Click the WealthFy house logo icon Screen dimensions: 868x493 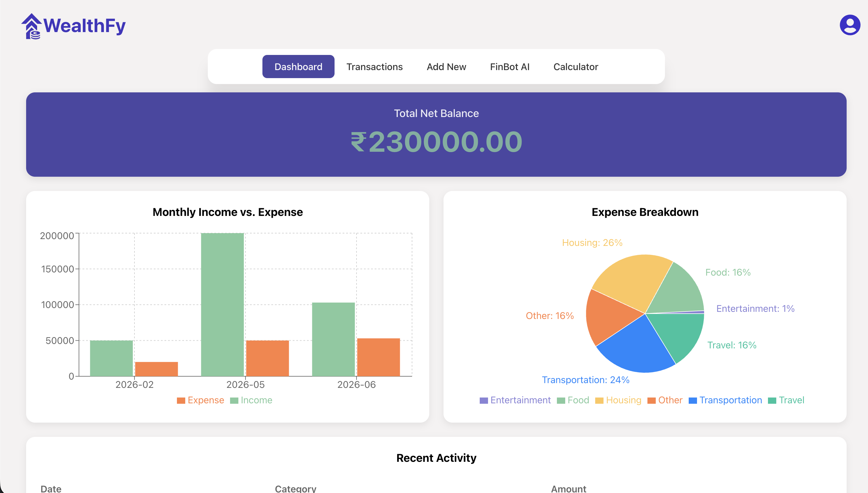click(x=31, y=26)
